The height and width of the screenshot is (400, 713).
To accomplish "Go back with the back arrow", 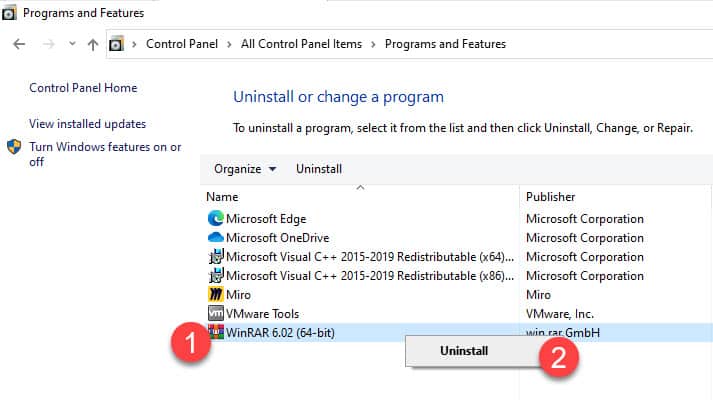I will [x=19, y=44].
